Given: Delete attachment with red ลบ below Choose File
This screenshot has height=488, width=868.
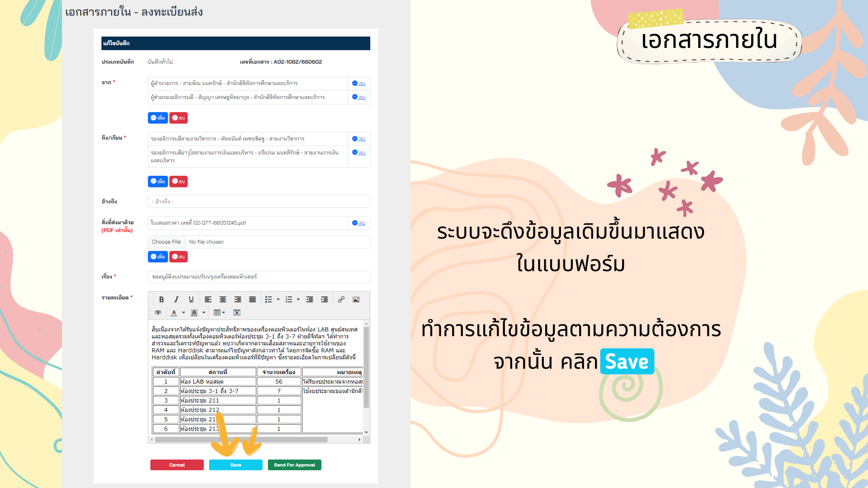Looking at the screenshot, I should (179, 257).
